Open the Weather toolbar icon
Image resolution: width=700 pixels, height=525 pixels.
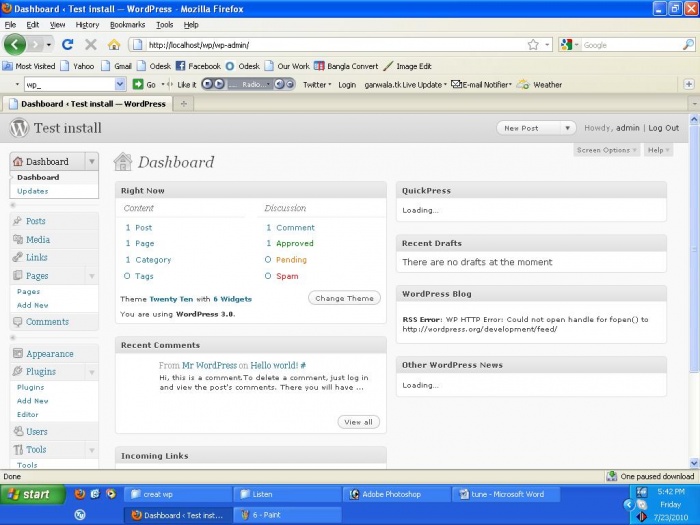tap(523, 84)
